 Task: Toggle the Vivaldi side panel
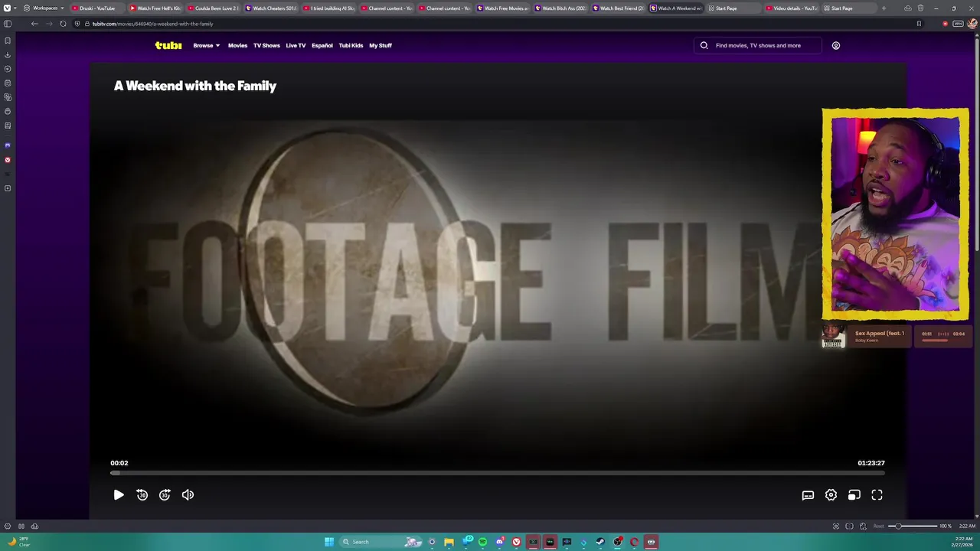click(8, 24)
